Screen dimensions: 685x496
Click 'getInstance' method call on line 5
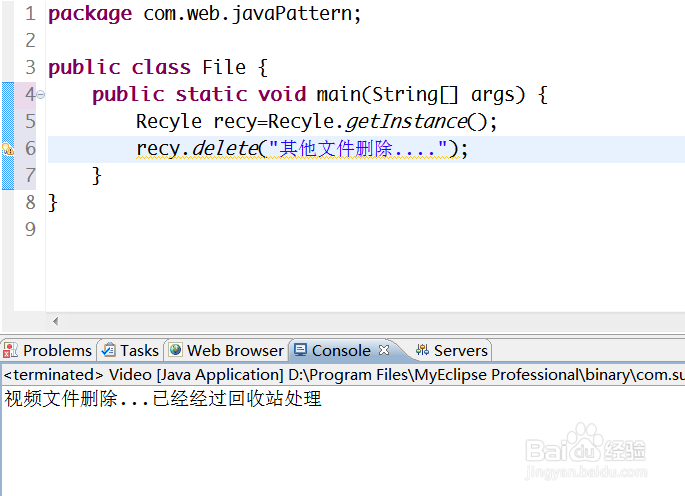click(407, 122)
